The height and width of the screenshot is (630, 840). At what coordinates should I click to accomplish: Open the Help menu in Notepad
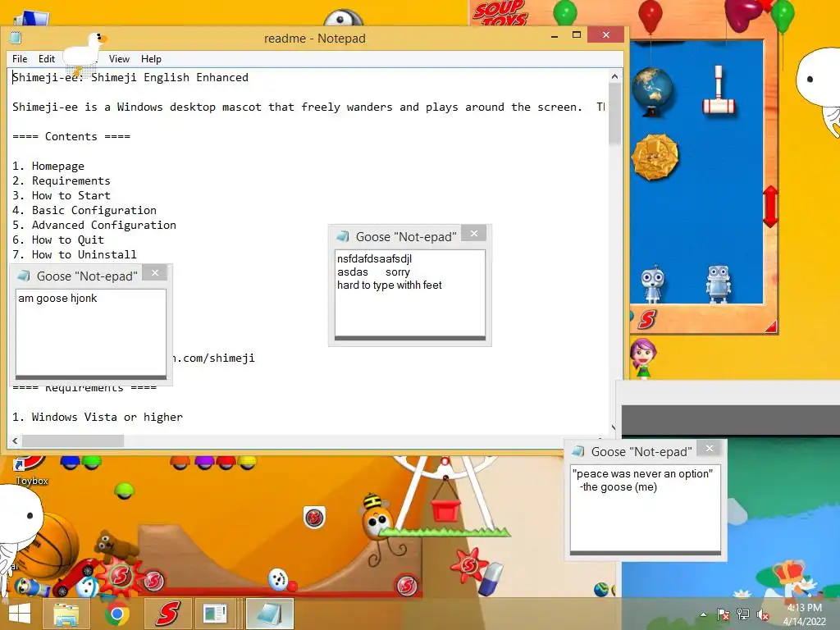(x=151, y=59)
